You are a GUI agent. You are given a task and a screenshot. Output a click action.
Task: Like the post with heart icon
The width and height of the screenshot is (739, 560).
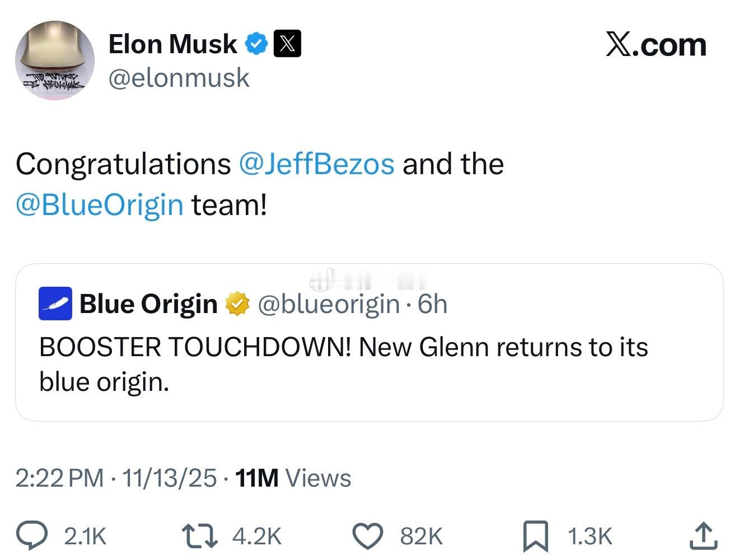[368, 536]
